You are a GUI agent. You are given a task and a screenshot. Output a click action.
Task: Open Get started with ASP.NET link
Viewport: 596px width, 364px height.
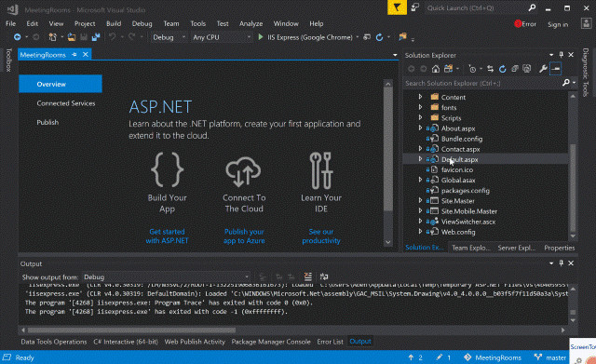[167, 236]
